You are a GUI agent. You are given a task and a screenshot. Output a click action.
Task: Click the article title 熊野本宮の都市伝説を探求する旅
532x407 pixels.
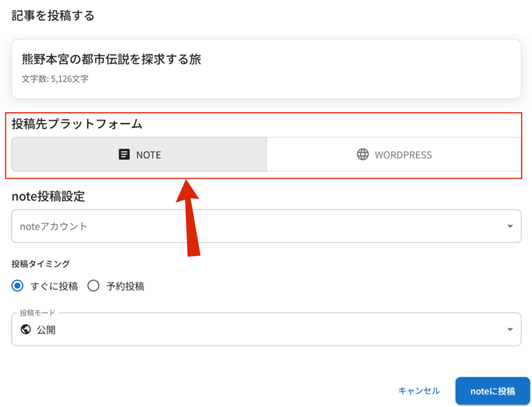click(x=111, y=60)
